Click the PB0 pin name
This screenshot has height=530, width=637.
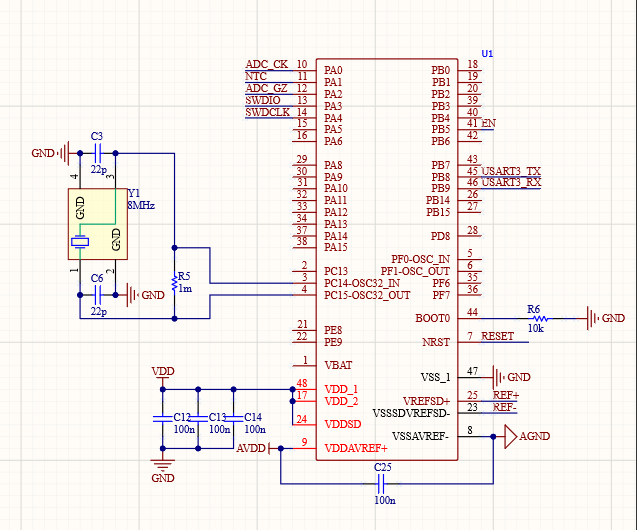441,70
